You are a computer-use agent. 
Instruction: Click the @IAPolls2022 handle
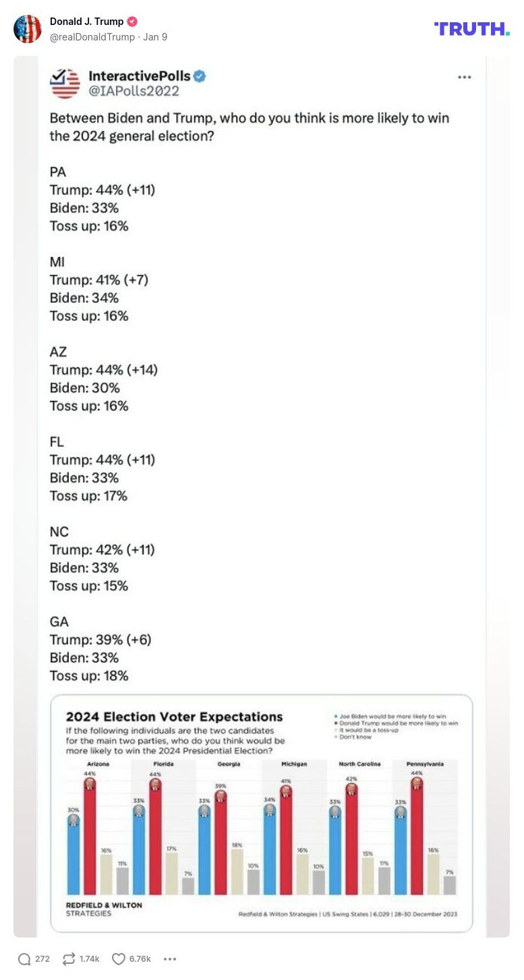coord(134,91)
